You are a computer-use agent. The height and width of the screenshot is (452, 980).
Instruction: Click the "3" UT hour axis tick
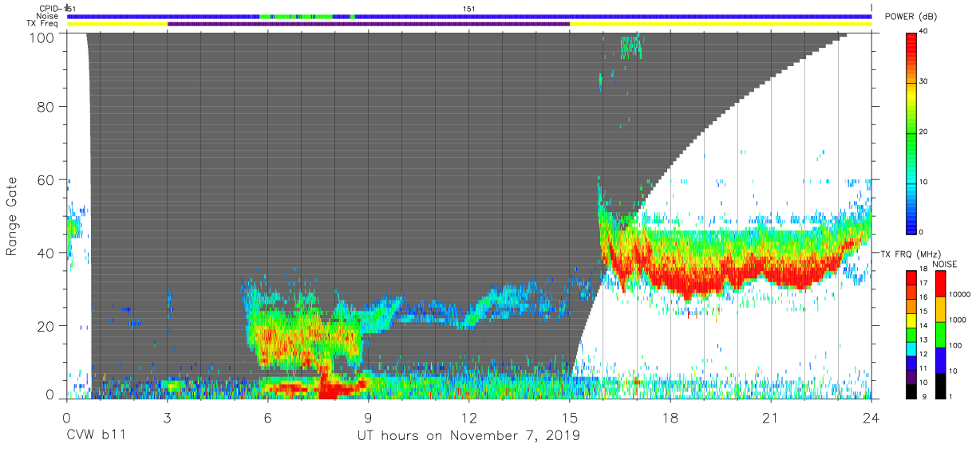167,418
